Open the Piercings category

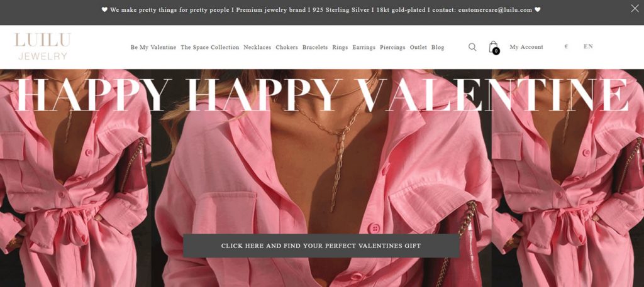(392, 48)
